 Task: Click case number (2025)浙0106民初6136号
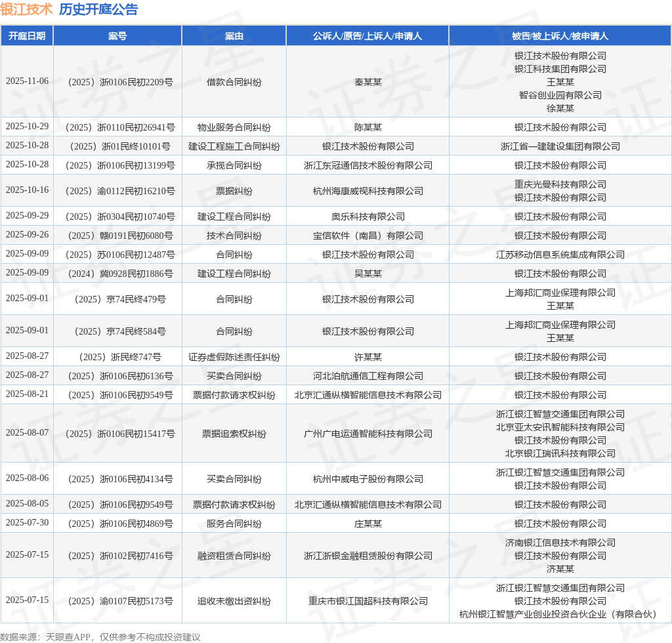(x=121, y=376)
